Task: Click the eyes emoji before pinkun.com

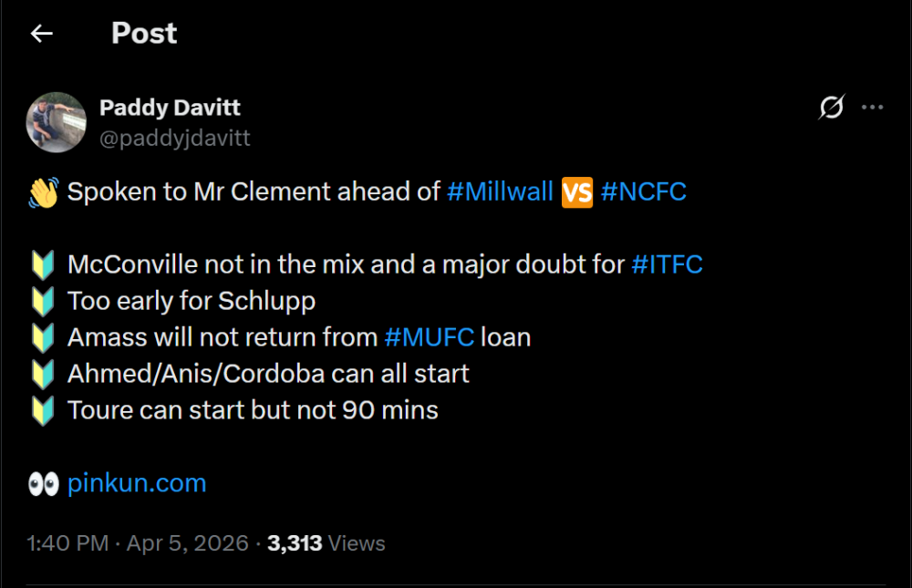Action: click(43, 483)
